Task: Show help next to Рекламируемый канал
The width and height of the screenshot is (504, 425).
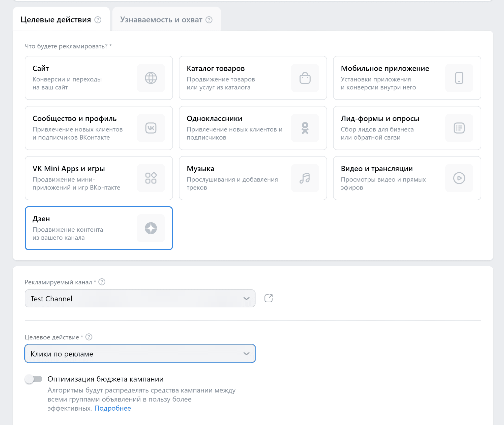Action: tap(102, 282)
